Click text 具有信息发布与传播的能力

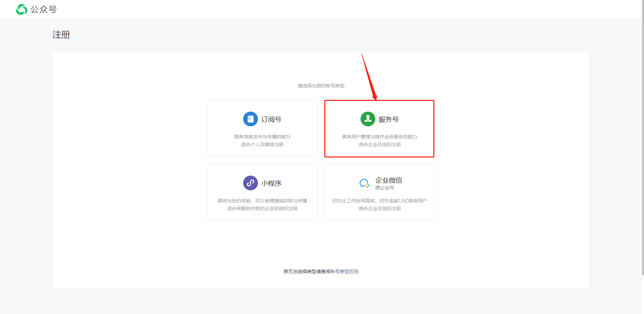point(262,137)
